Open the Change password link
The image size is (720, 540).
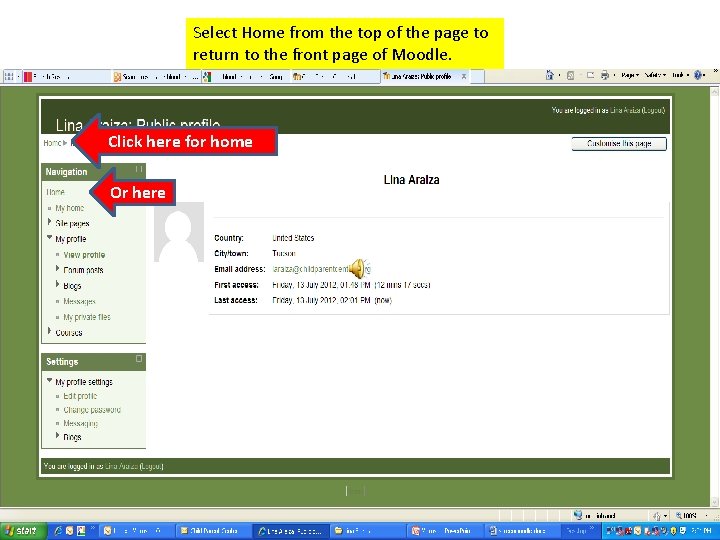click(x=92, y=410)
